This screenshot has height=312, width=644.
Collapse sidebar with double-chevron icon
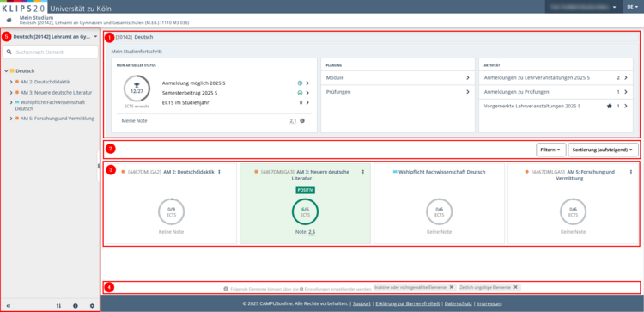pyautogui.click(x=9, y=306)
